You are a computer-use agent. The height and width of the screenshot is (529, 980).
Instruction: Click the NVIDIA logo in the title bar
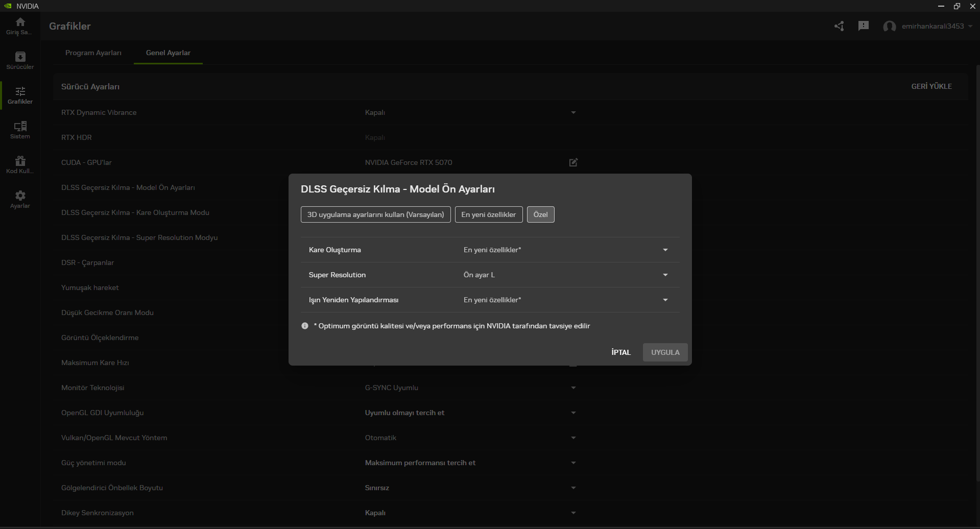[x=8, y=6]
